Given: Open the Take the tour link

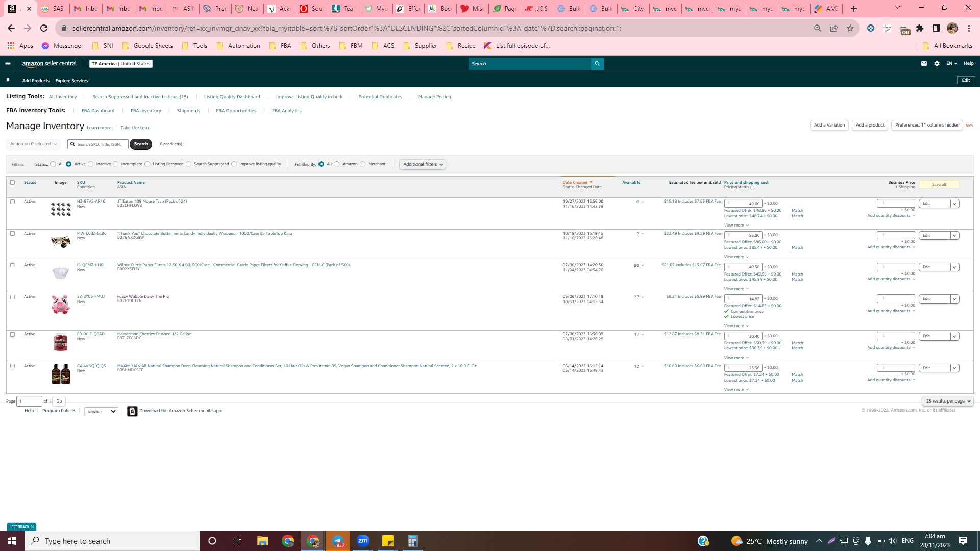Looking at the screenshot, I should 135,128.
